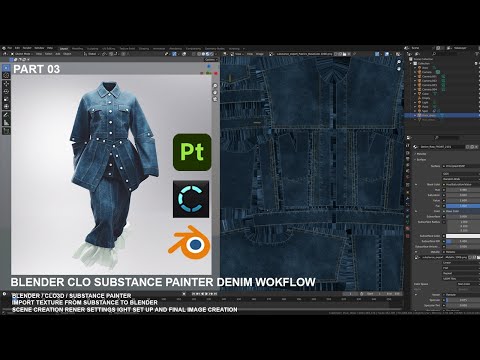The height and width of the screenshot is (360, 480).
Task: Switch to rendered viewport shading
Action: (x=212, y=54)
